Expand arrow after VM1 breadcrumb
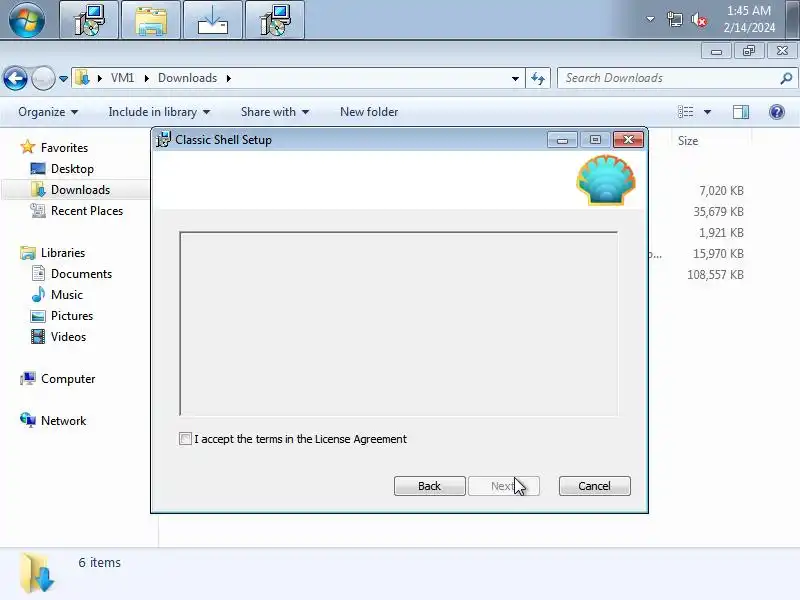Viewport: 800px width, 600px height. click(x=147, y=78)
